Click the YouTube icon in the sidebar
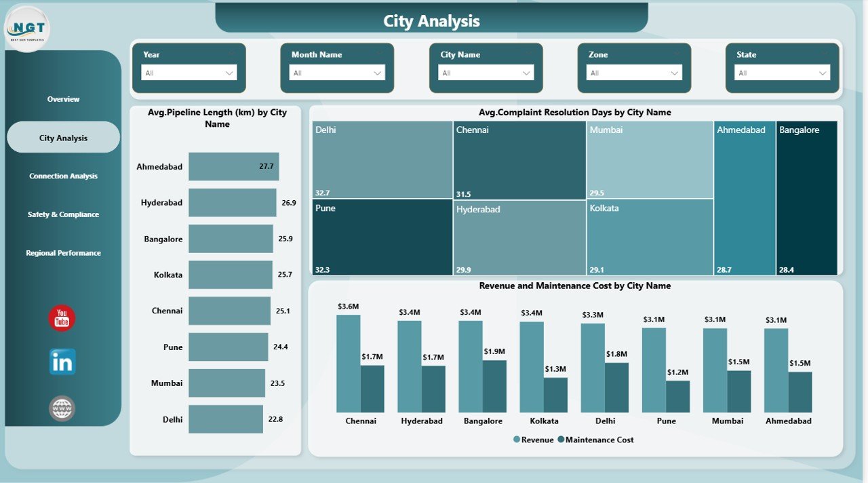 (x=62, y=317)
